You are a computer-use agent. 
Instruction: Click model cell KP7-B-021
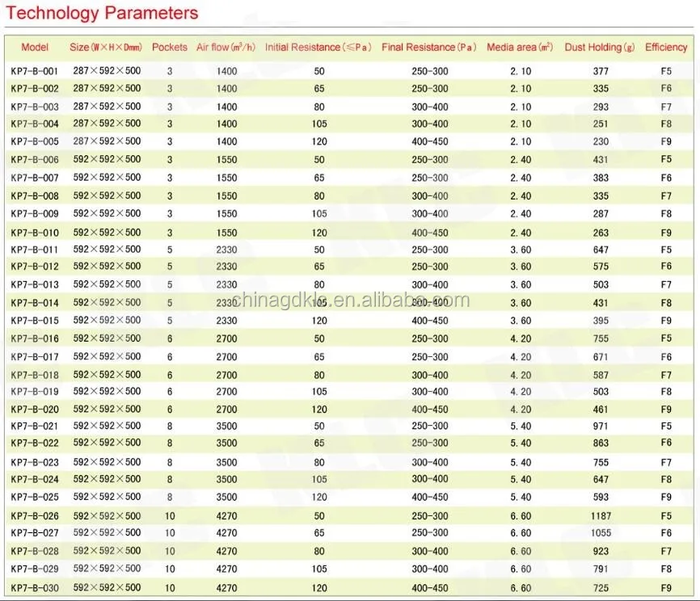pyautogui.click(x=35, y=427)
